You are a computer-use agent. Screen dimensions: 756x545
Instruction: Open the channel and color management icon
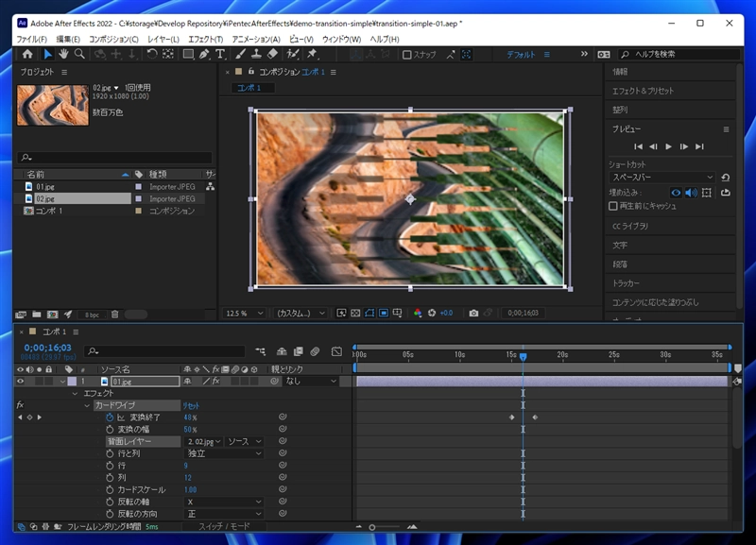(x=418, y=314)
